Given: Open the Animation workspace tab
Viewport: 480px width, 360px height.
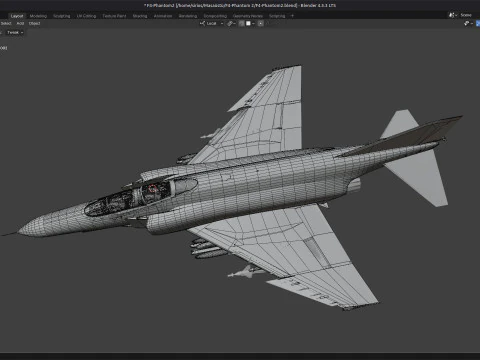Looking at the screenshot, I should click(163, 16).
